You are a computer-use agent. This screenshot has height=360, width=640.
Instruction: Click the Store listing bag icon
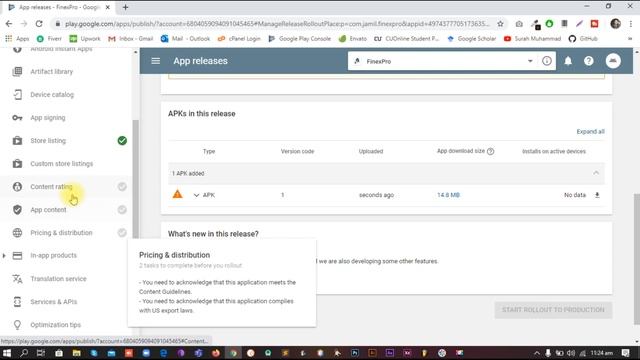(x=17, y=140)
